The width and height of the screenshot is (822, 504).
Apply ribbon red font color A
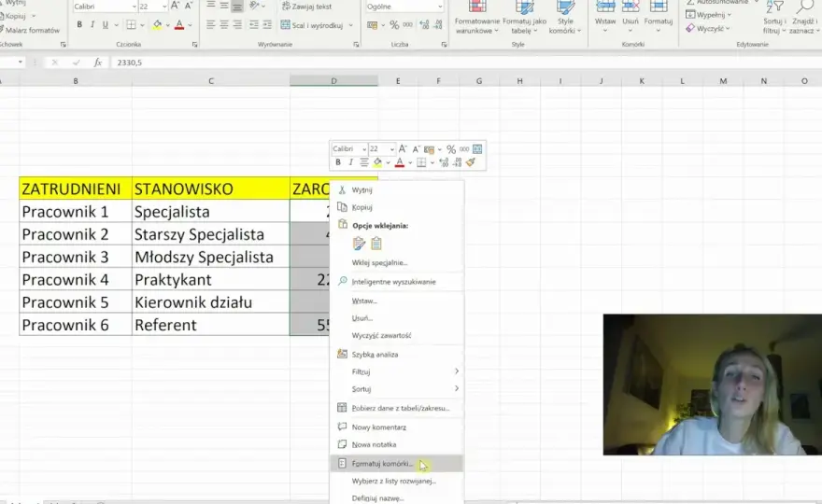[179, 24]
